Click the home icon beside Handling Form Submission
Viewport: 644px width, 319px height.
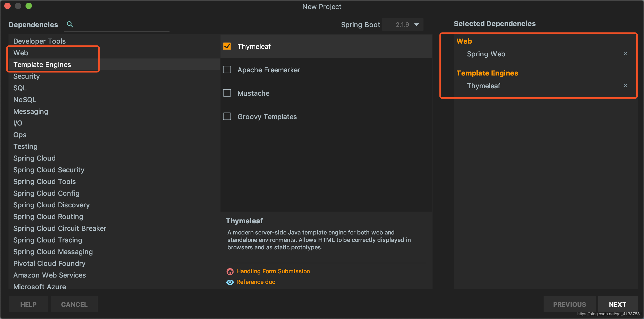pyautogui.click(x=230, y=271)
